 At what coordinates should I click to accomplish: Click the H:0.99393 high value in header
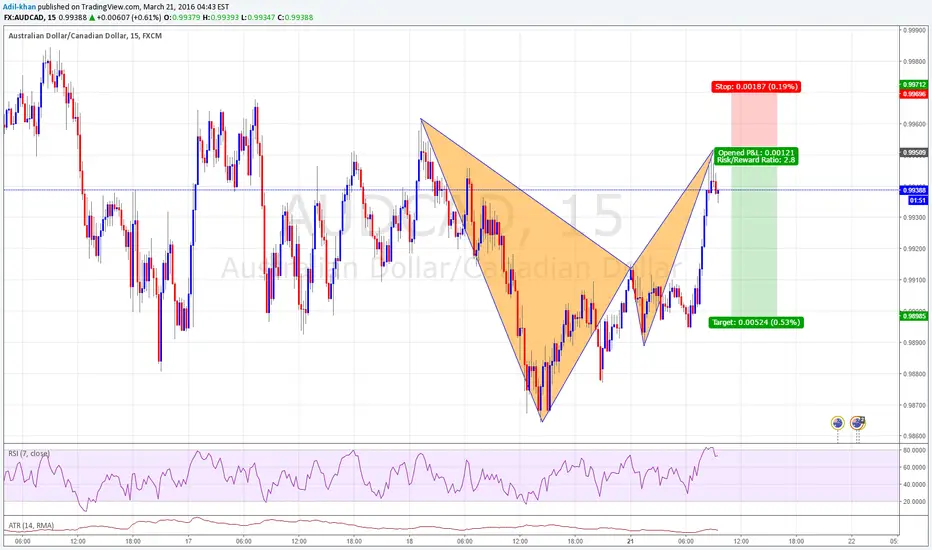pyautogui.click(x=221, y=17)
